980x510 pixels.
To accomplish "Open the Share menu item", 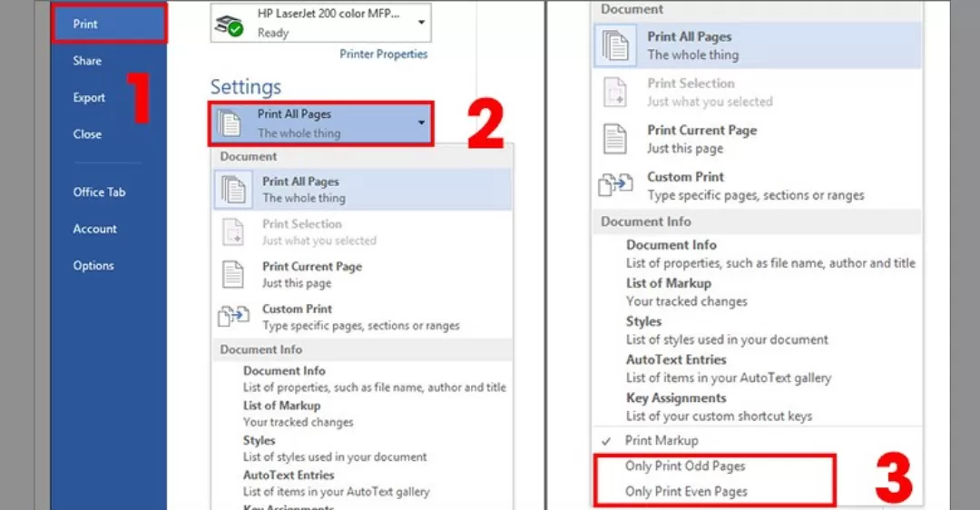I will point(87,61).
